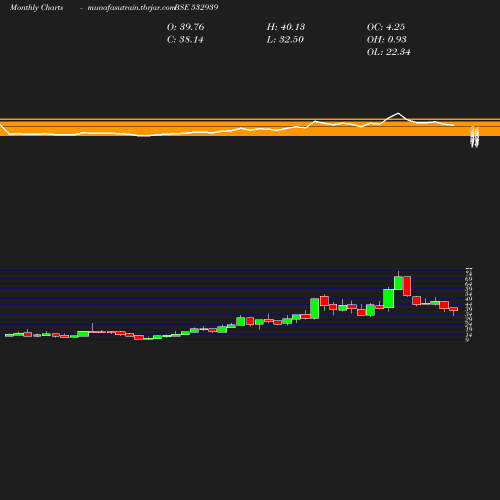Click the 'OC: 4.25' value
Viewport: 500px width, 500px height.
(x=386, y=27)
